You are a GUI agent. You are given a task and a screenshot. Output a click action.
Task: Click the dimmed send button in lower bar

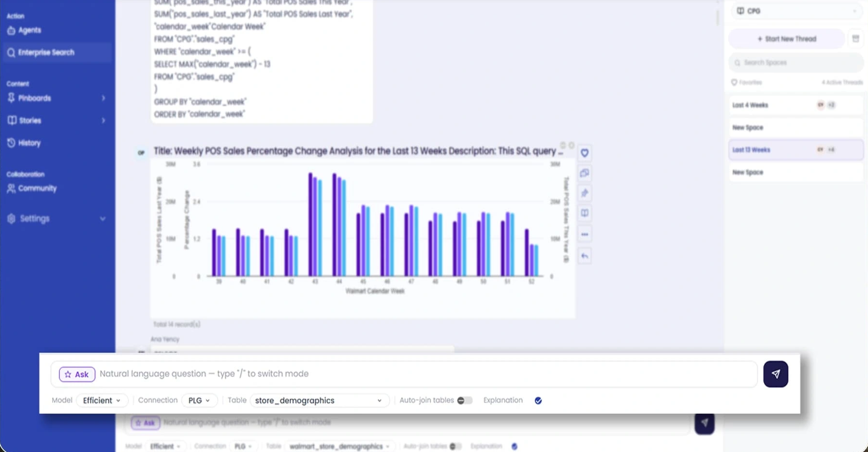pos(705,423)
